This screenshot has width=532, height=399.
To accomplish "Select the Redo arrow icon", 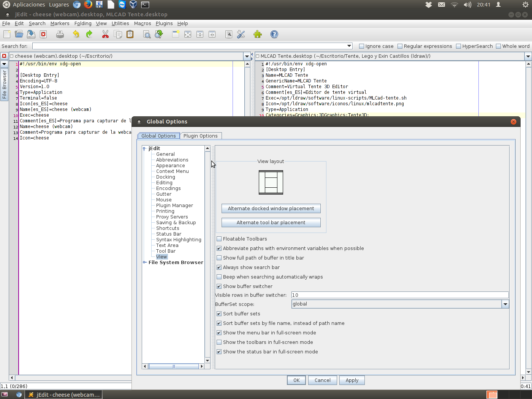I will pos(89,34).
